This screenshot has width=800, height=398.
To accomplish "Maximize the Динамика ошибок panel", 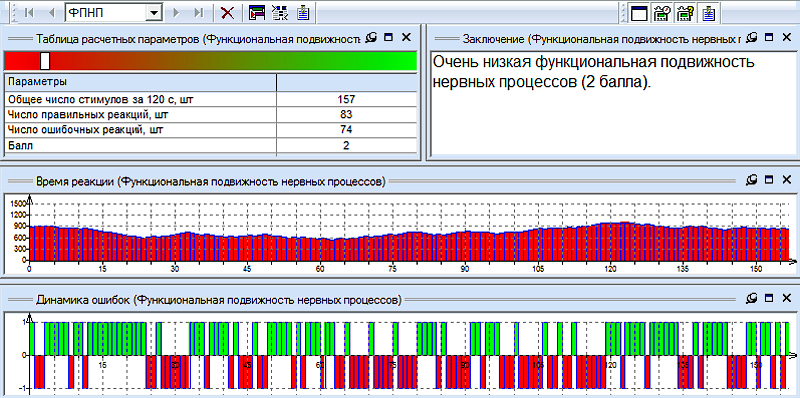I will point(769,297).
